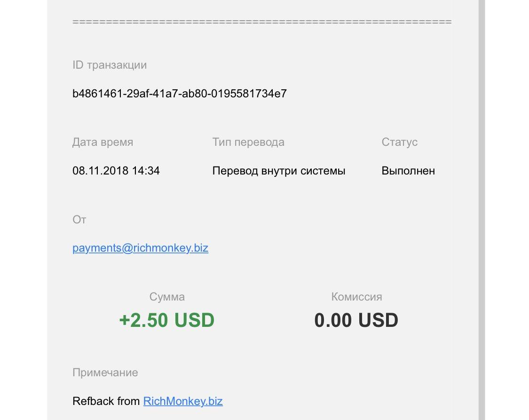This screenshot has width=529, height=420.
Task: Click the 'Сумма' label
Action: point(167,297)
